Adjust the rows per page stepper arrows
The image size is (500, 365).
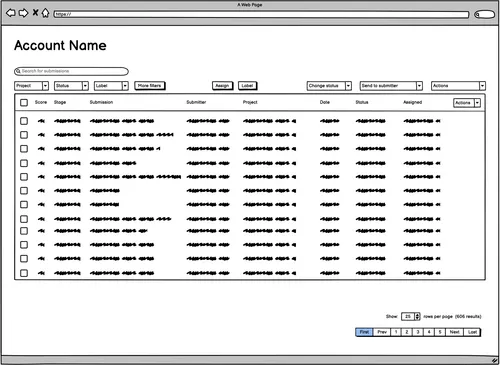pos(417,316)
